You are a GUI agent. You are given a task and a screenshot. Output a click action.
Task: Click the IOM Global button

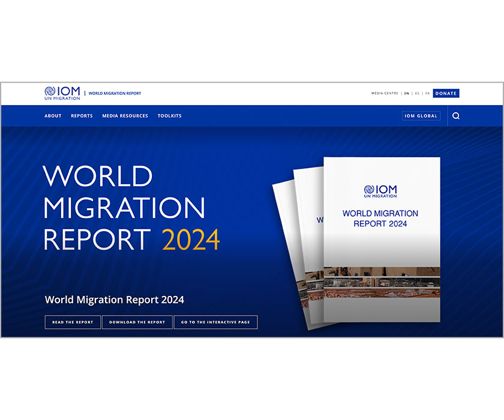[421, 116]
